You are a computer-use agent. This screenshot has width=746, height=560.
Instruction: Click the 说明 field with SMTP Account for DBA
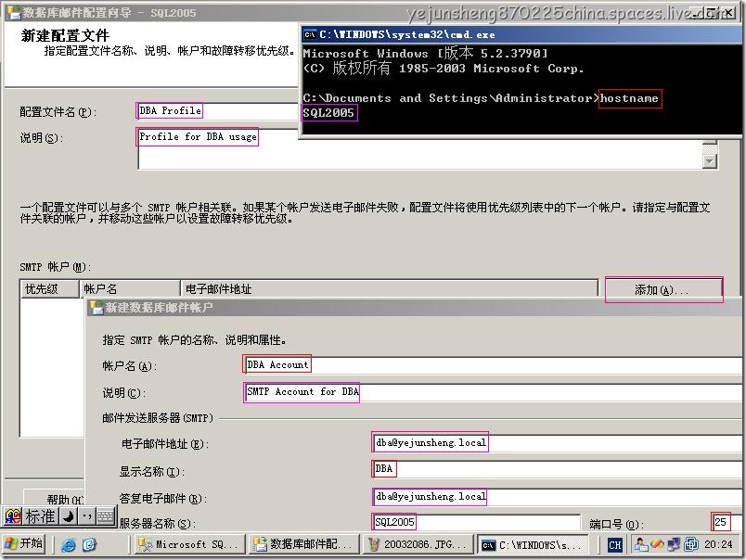[x=493, y=392]
